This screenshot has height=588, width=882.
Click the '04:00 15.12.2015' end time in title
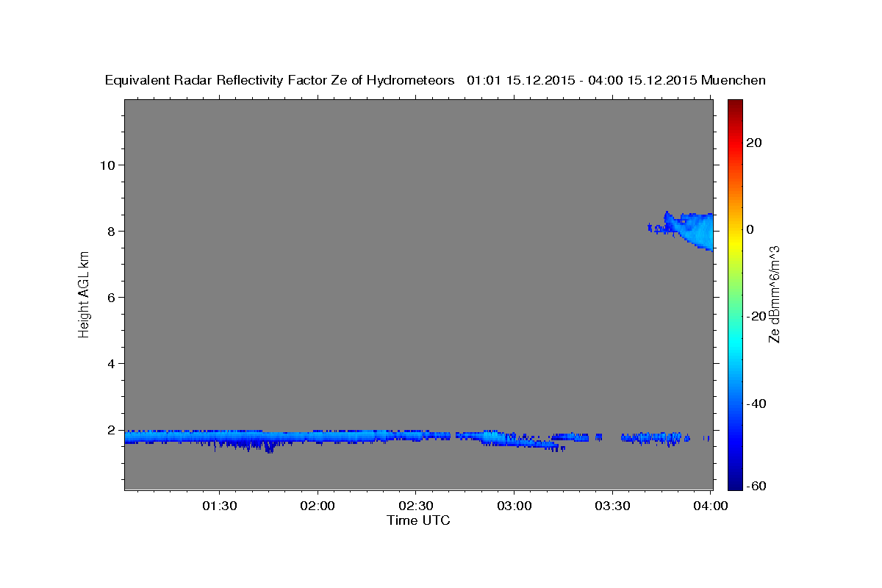(x=641, y=80)
